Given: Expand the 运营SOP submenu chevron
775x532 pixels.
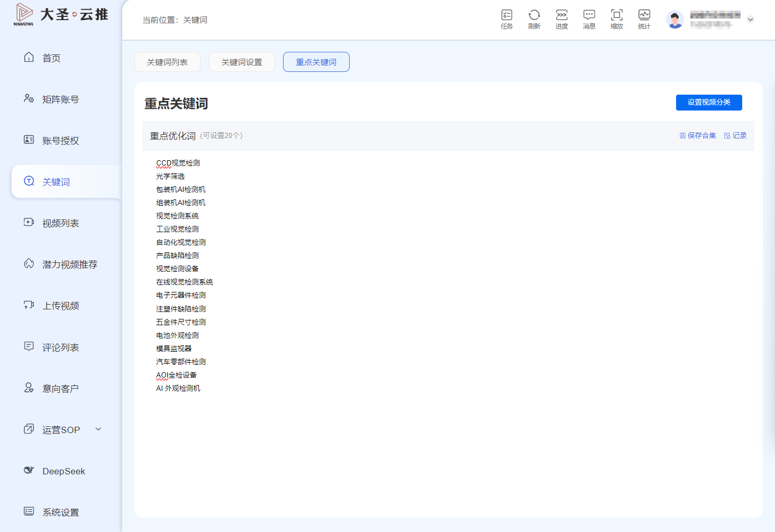Looking at the screenshot, I should [x=98, y=429].
